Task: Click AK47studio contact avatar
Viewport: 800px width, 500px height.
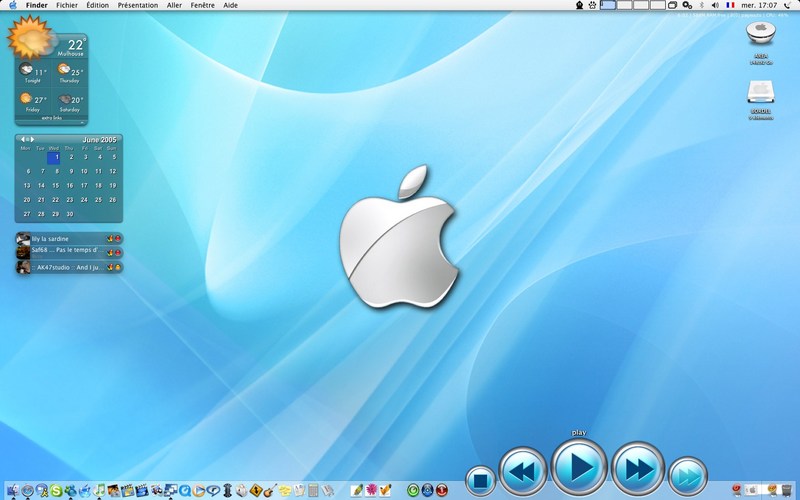Action: pyautogui.click(x=23, y=267)
